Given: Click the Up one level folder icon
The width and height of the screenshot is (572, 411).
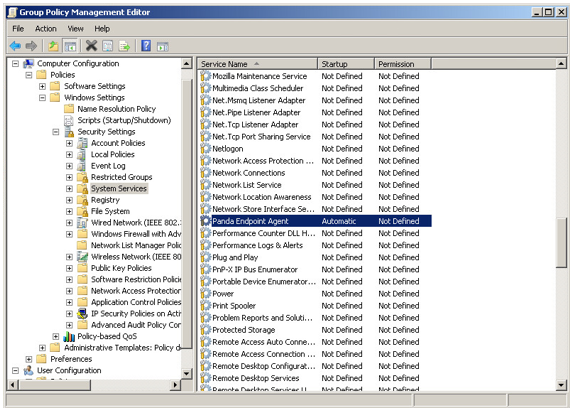Looking at the screenshot, I should tap(53, 46).
